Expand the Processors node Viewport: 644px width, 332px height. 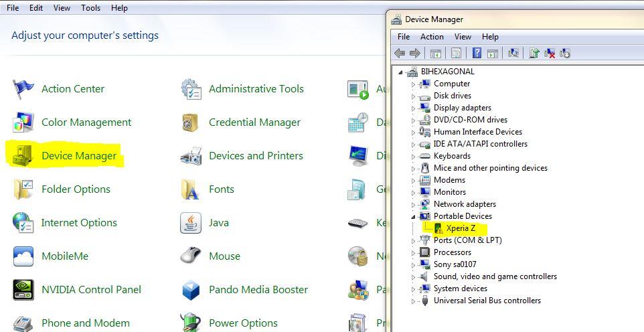(x=413, y=253)
